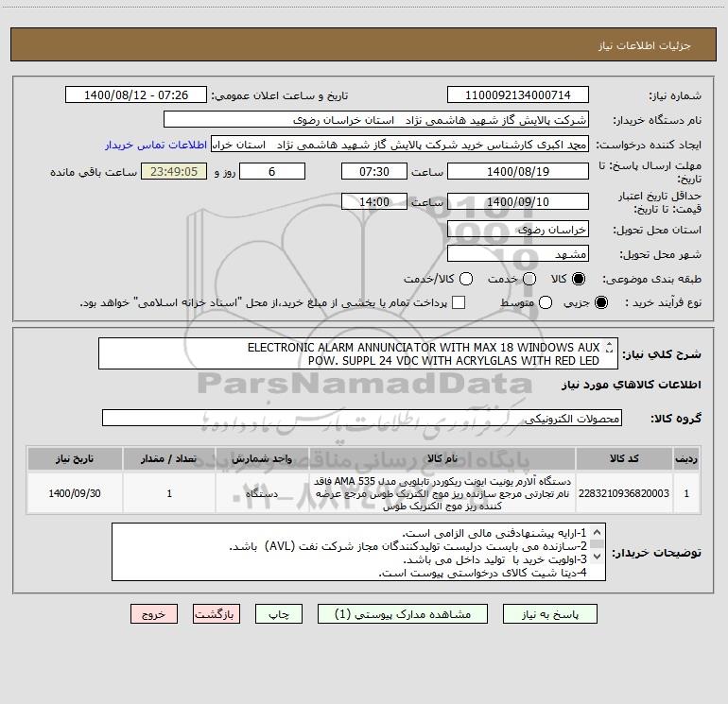The width and height of the screenshot is (728, 704).
Task: Select the جزیی purchase type radio
Action: tap(600, 302)
